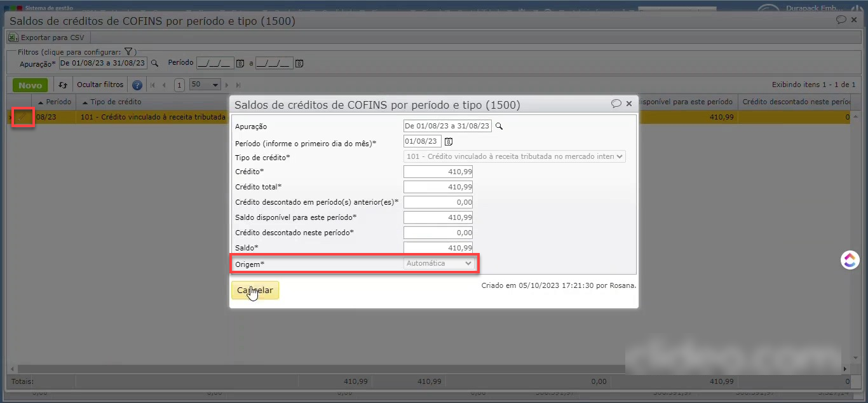Click the Período end date filter field
This screenshot has height=403, width=868.
coord(275,63)
